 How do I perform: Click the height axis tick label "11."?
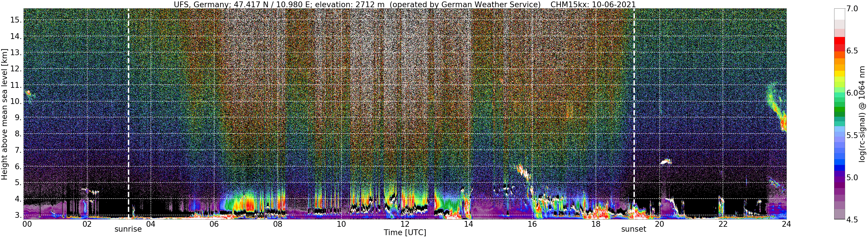pos(16,85)
